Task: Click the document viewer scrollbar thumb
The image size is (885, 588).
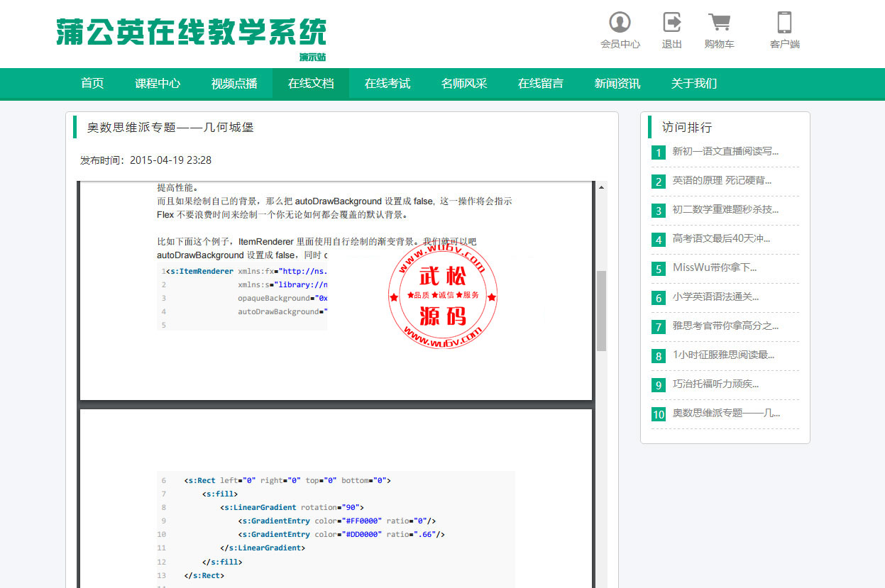Action: coord(602,311)
